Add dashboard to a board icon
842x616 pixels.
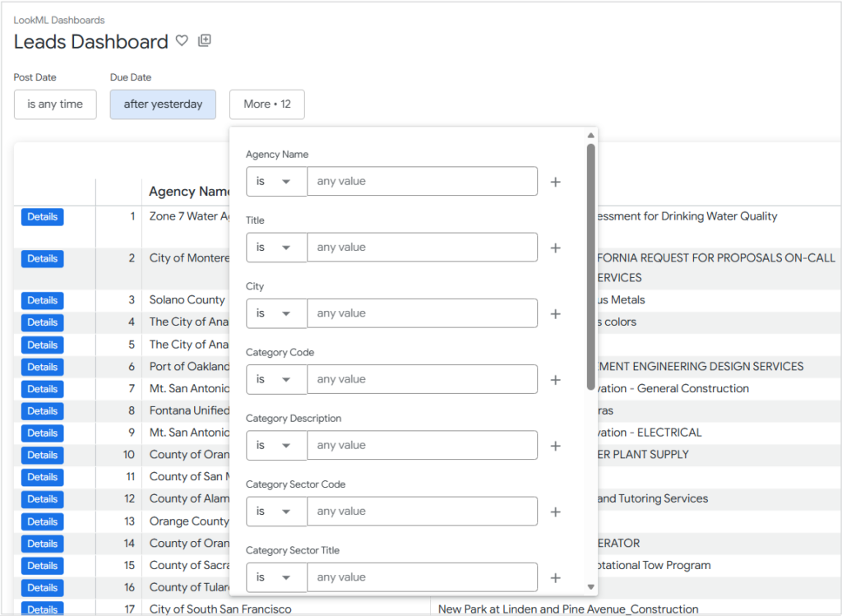pyautogui.click(x=205, y=41)
